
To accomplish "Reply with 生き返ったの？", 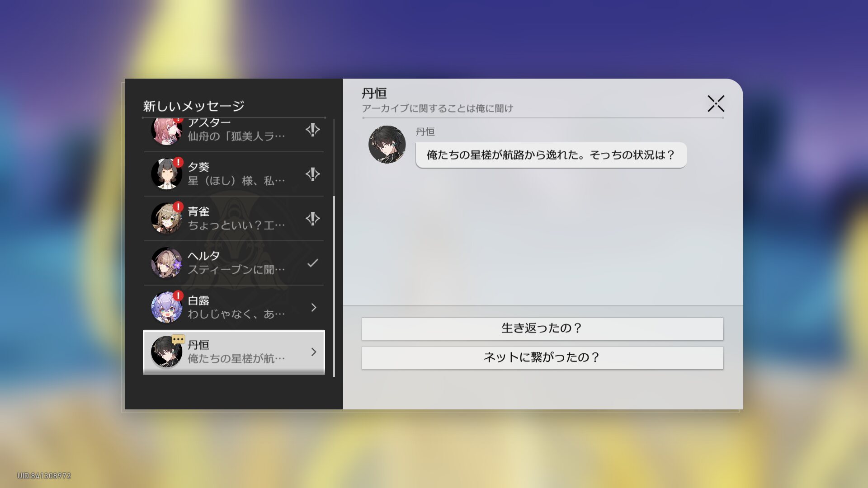I will 542,328.
